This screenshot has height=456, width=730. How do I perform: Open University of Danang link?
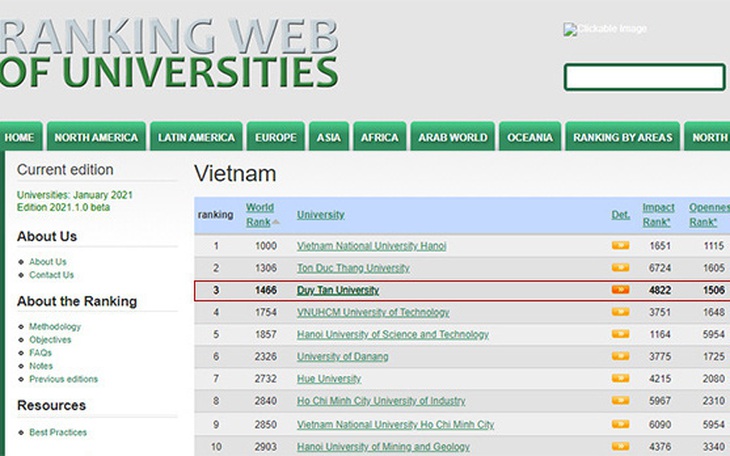[x=343, y=357]
